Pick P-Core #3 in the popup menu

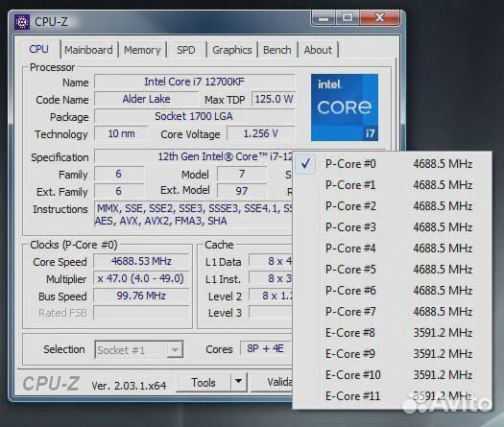pyautogui.click(x=392, y=227)
